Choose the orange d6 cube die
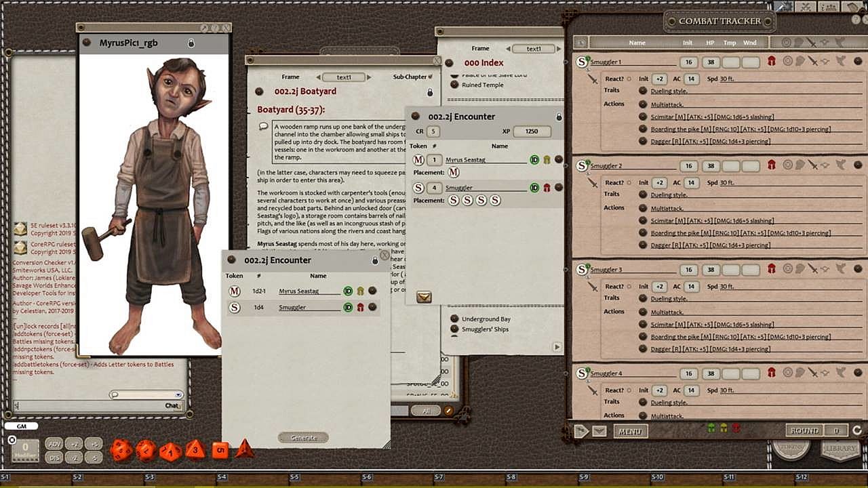 point(220,450)
